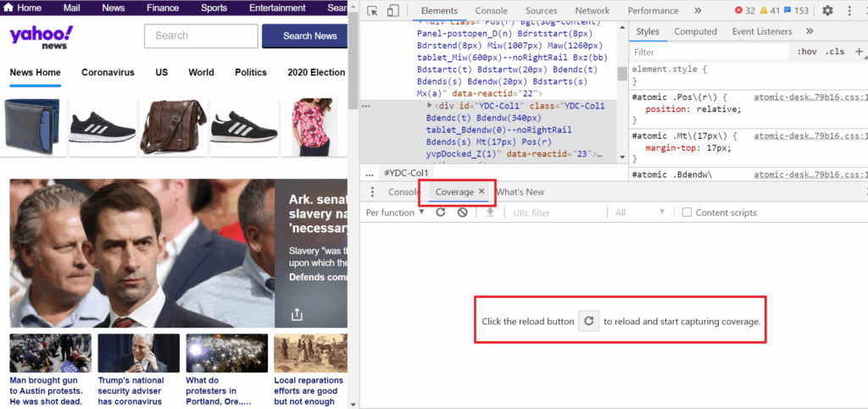Select the Event Listeners tab
This screenshot has height=409, width=868.
click(x=762, y=31)
